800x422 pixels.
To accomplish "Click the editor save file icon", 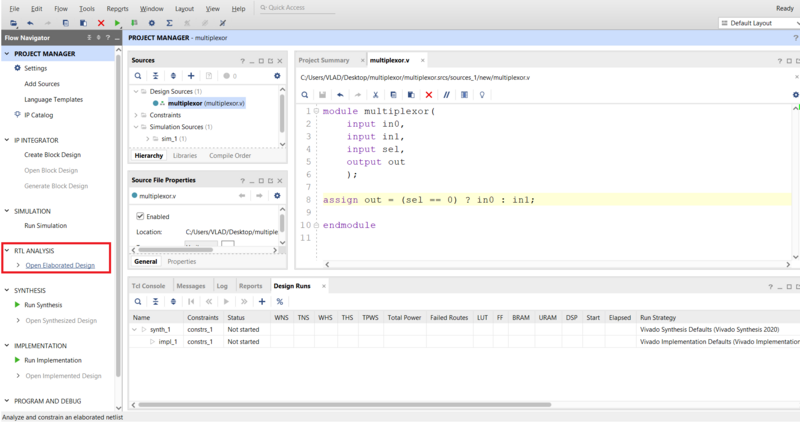I will pos(322,95).
